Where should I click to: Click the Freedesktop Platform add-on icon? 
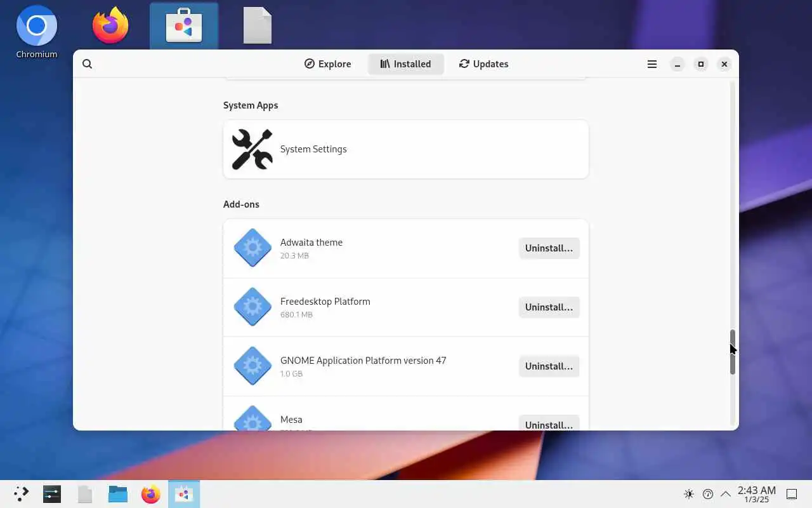click(252, 307)
